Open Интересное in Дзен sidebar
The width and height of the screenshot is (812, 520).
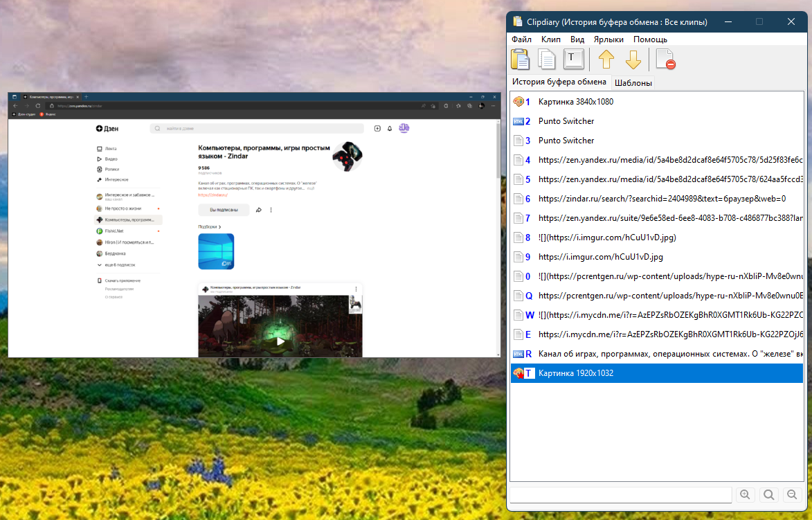112,180
